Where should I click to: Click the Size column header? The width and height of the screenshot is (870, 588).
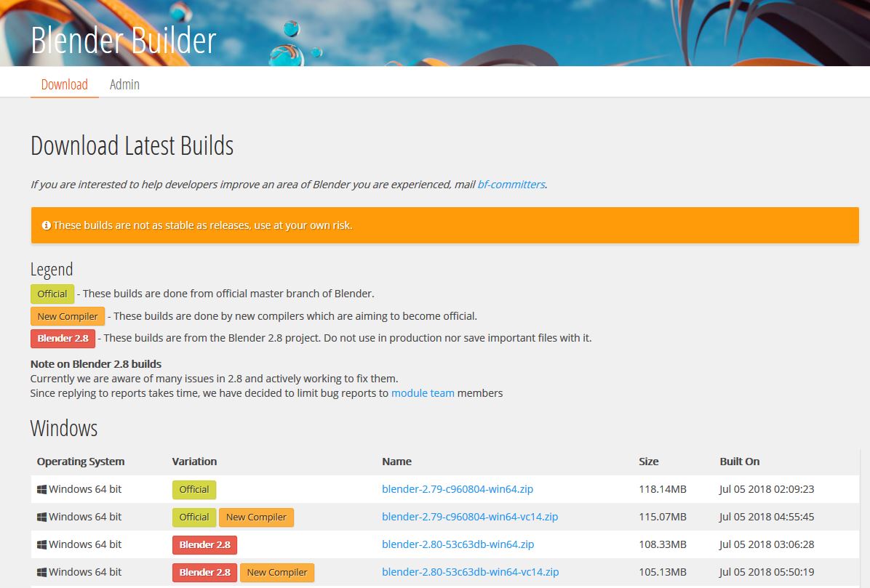(x=649, y=461)
